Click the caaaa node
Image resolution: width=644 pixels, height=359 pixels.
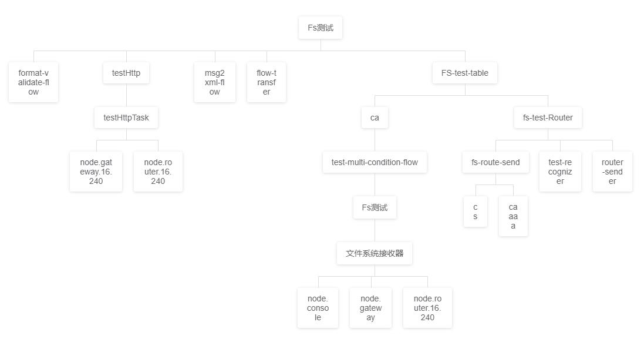514,216
